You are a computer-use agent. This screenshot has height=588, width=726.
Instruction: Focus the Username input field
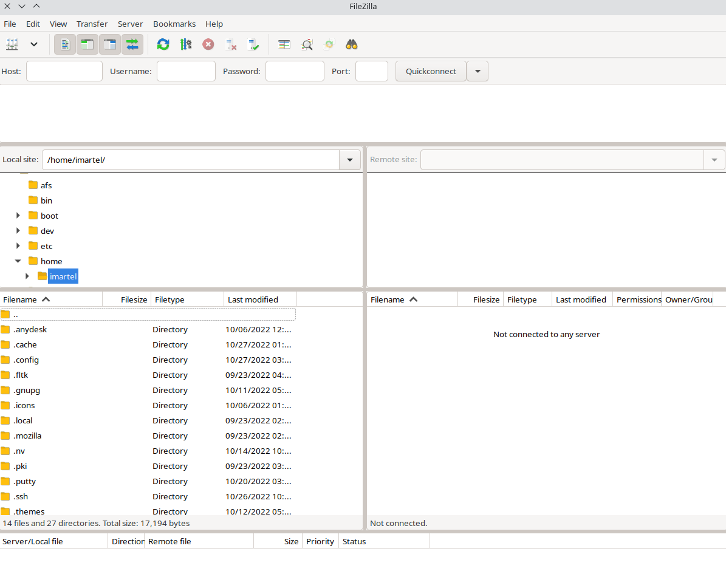coord(186,71)
